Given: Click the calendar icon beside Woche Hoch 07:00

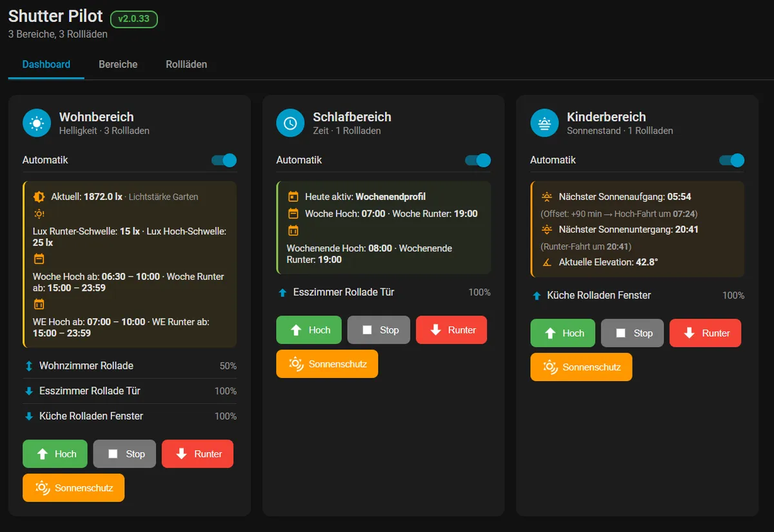Looking at the screenshot, I should coord(293,213).
